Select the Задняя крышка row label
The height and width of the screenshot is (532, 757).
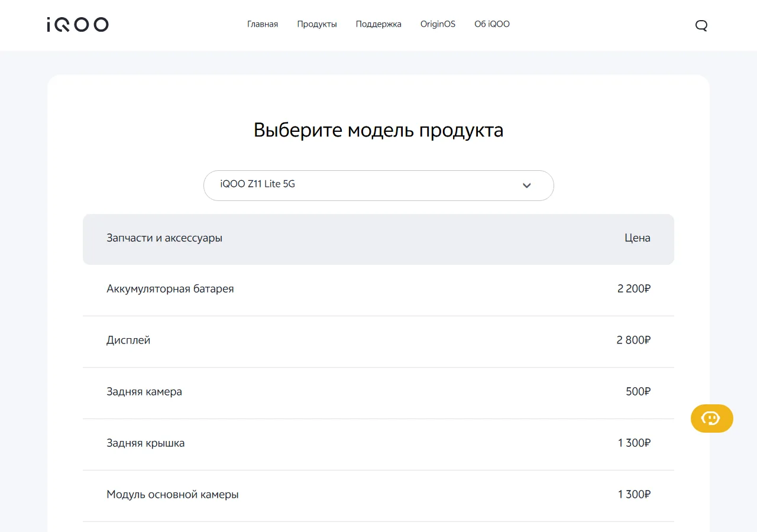(x=145, y=443)
